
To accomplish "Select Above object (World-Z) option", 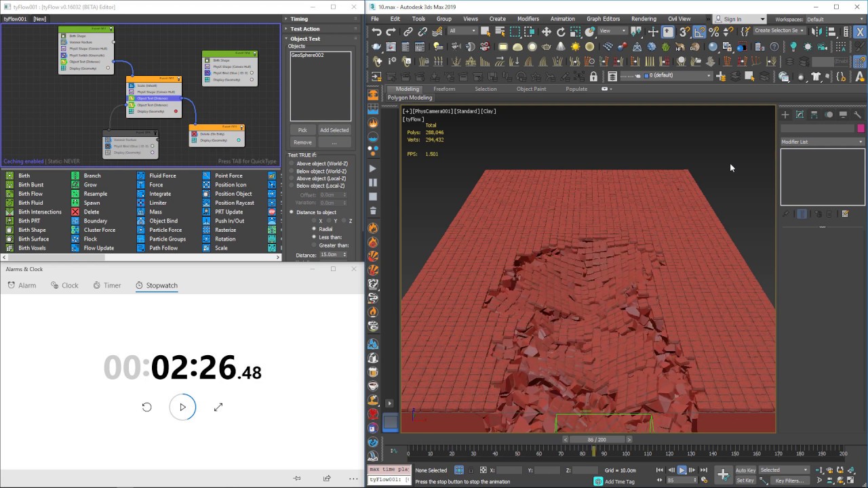I will pos(319,163).
